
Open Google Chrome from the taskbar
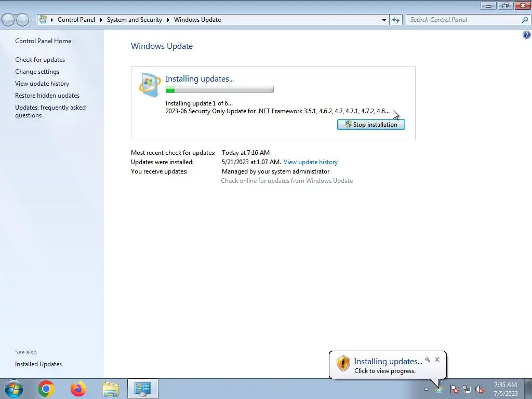coord(46,389)
